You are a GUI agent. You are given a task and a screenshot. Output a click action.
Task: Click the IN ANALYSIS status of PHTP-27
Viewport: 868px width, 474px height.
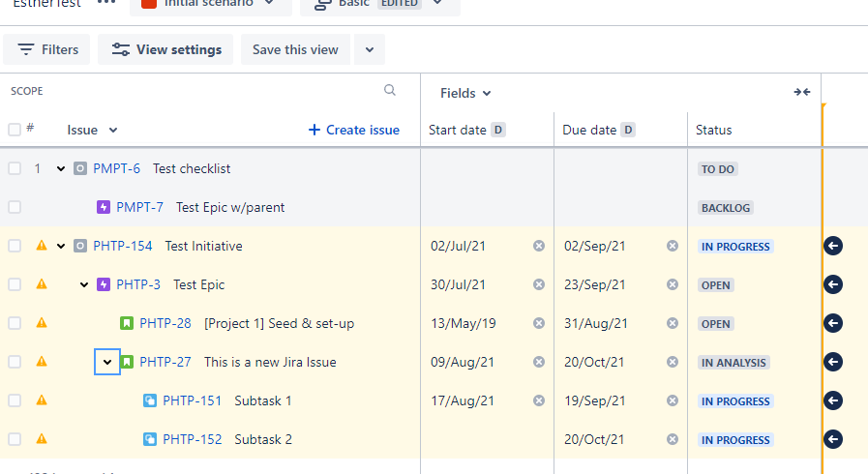tap(733, 363)
